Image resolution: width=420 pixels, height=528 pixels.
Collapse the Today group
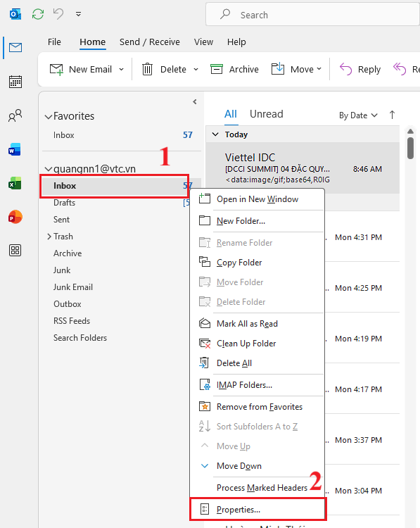tap(215, 134)
